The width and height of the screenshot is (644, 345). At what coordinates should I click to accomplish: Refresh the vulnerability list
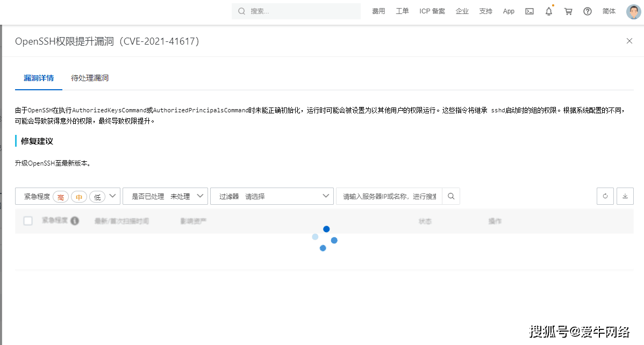pos(605,196)
